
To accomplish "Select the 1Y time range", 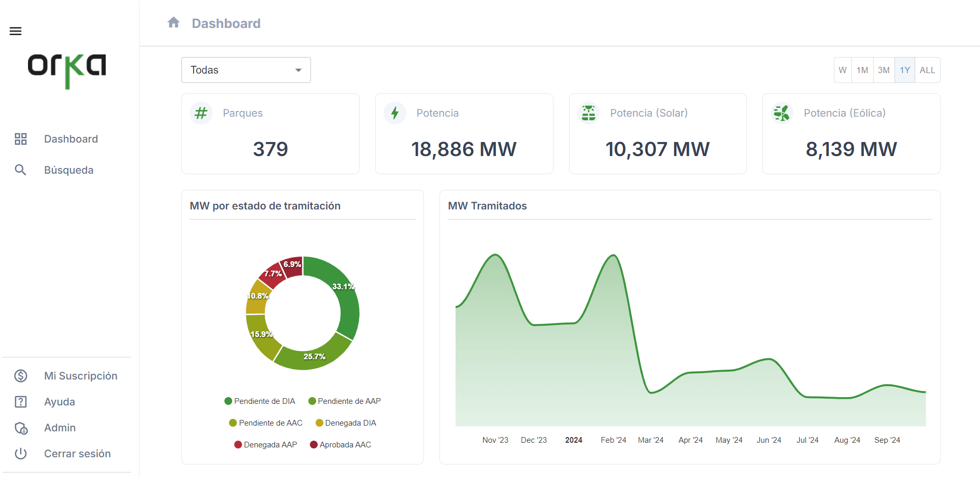I will click(905, 70).
